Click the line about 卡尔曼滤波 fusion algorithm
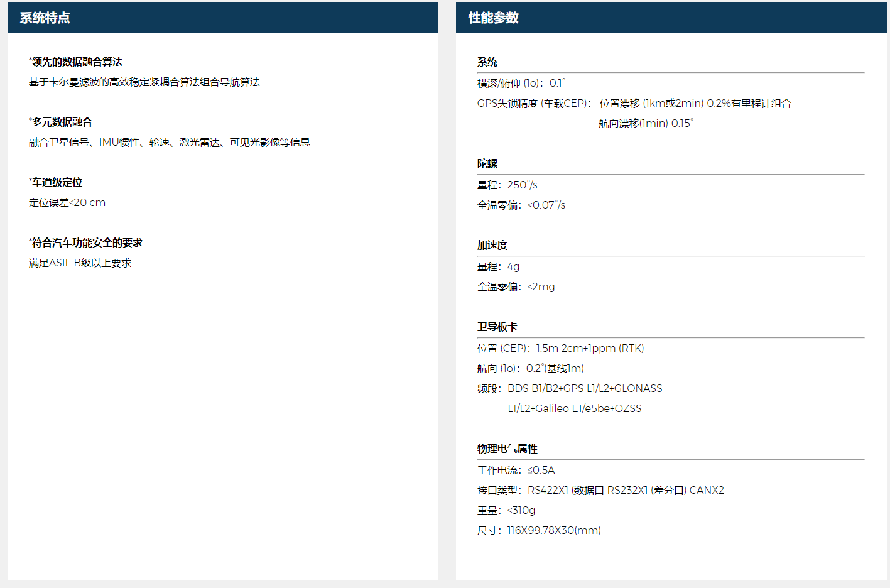Image resolution: width=890 pixels, height=588 pixels. point(144,82)
